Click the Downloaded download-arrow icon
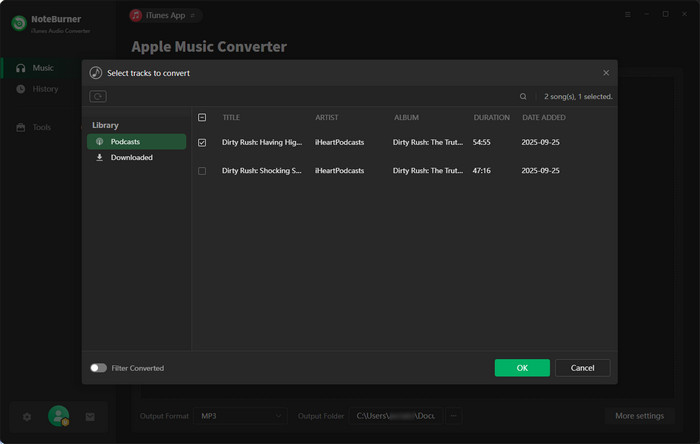 pyautogui.click(x=100, y=158)
